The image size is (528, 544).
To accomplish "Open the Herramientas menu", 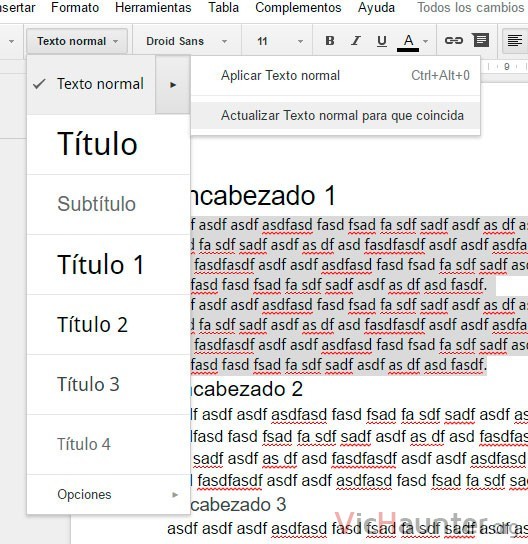I will tap(153, 7).
